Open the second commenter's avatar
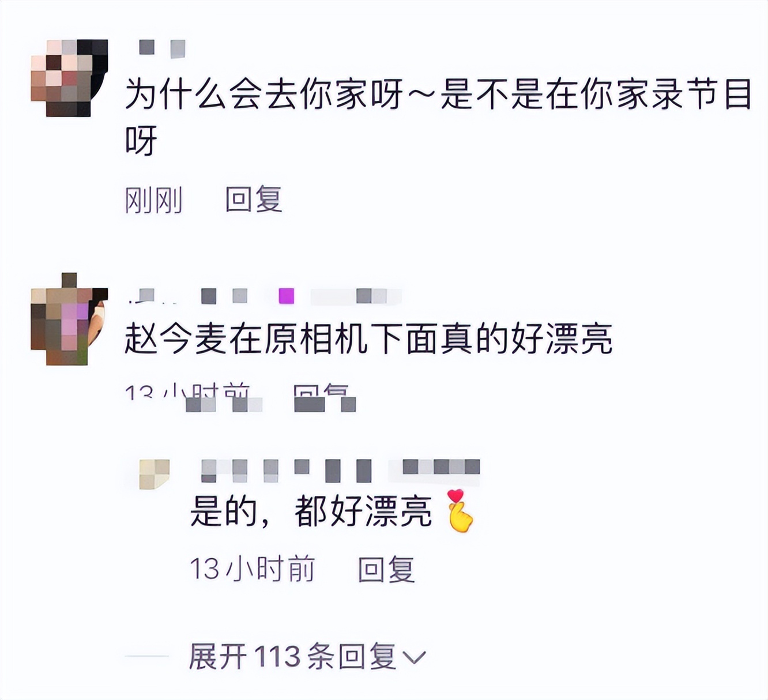The width and height of the screenshot is (768, 700). tap(69, 319)
